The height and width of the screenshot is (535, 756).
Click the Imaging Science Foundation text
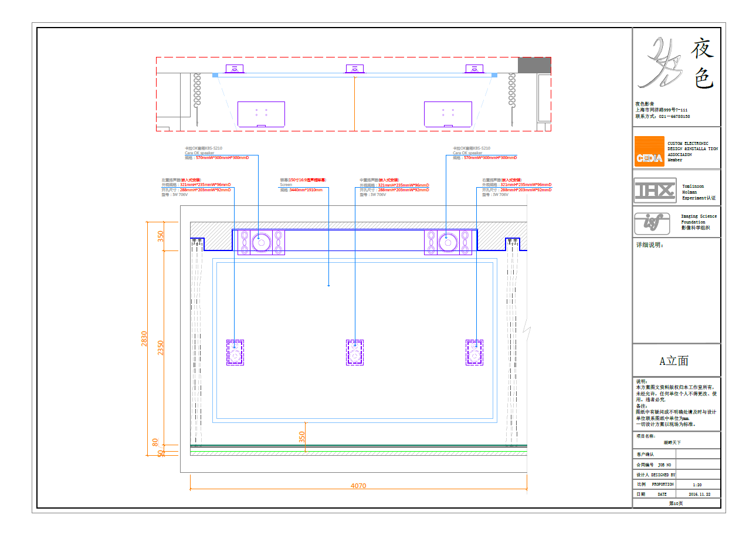click(x=699, y=222)
